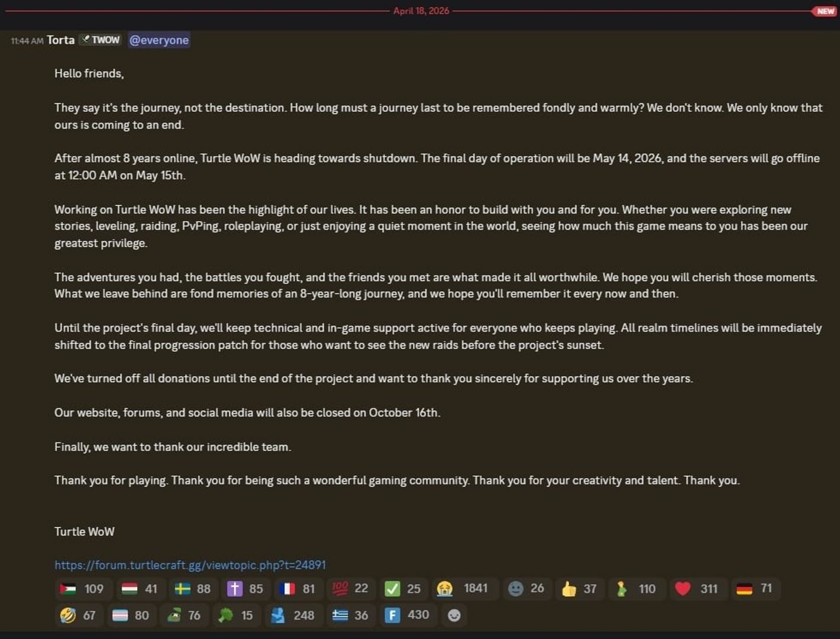Click the 11:44 AM message timestamp
This screenshot has width=840, height=639.
click(x=27, y=41)
